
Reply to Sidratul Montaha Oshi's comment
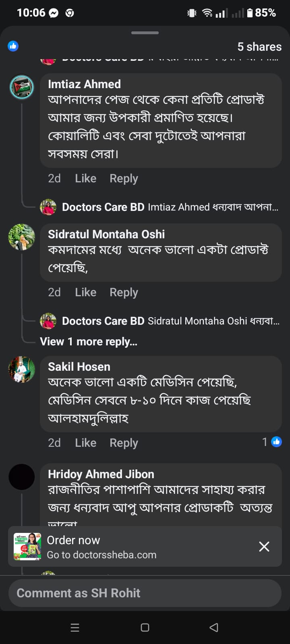click(x=124, y=292)
